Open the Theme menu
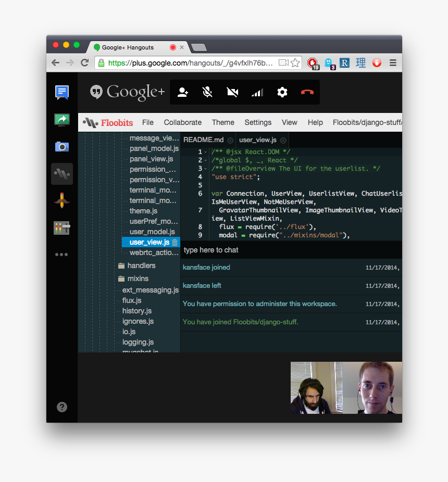The width and height of the screenshot is (448, 482). point(223,122)
